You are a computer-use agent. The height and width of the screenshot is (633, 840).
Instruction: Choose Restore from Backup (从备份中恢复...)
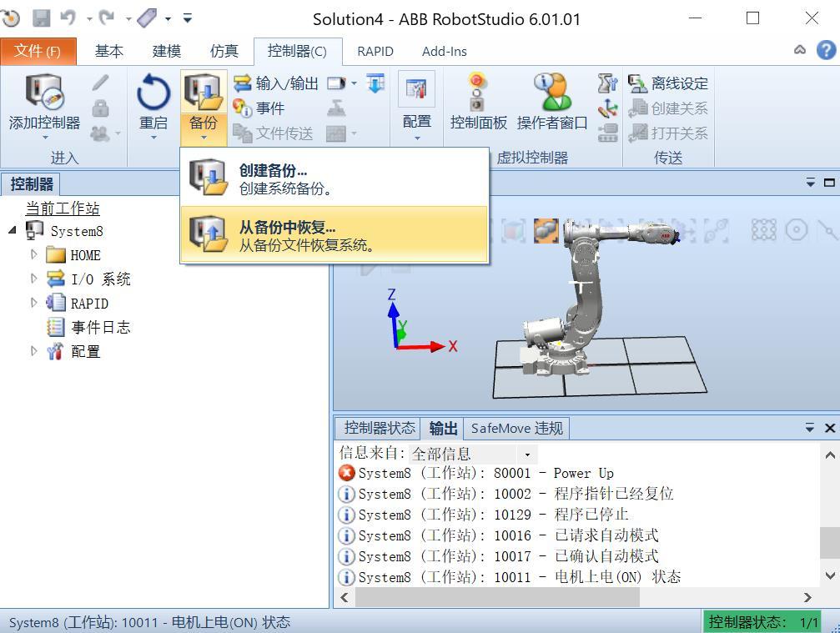pyautogui.click(x=334, y=234)
